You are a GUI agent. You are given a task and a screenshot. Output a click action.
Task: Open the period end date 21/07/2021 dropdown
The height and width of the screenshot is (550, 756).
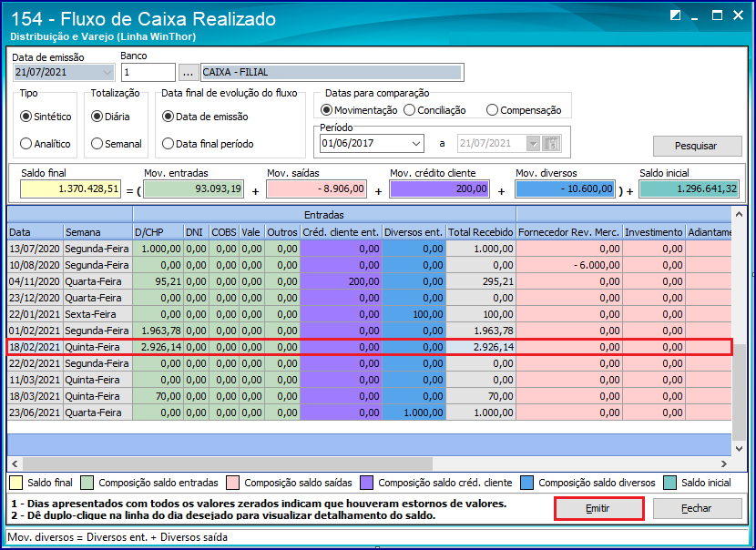coord(533,144)
